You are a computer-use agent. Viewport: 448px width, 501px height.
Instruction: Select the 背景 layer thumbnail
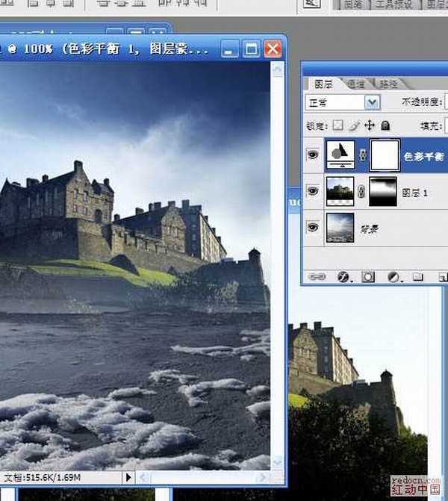click(x=340, y=227)
